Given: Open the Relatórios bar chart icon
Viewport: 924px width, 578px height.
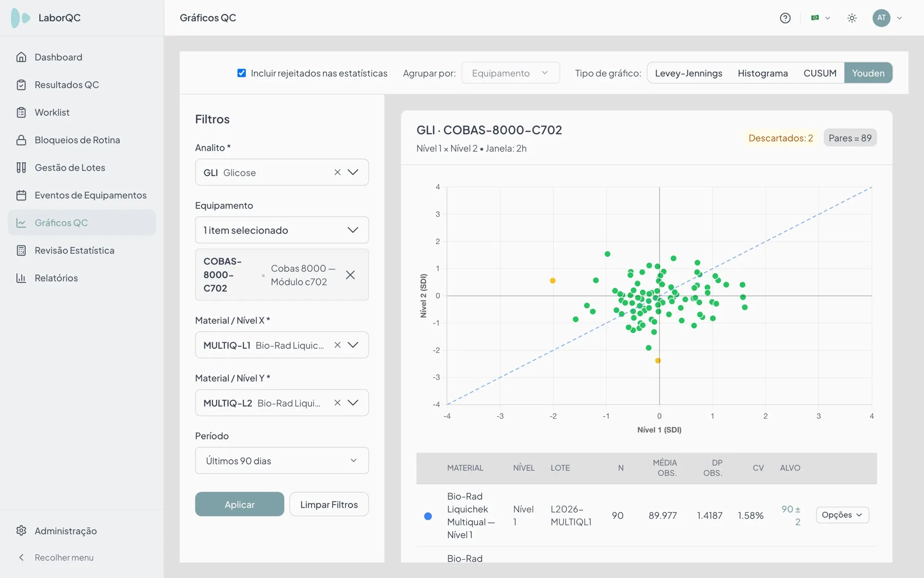Looking at the screenshot, I should (x=21, y=278).
